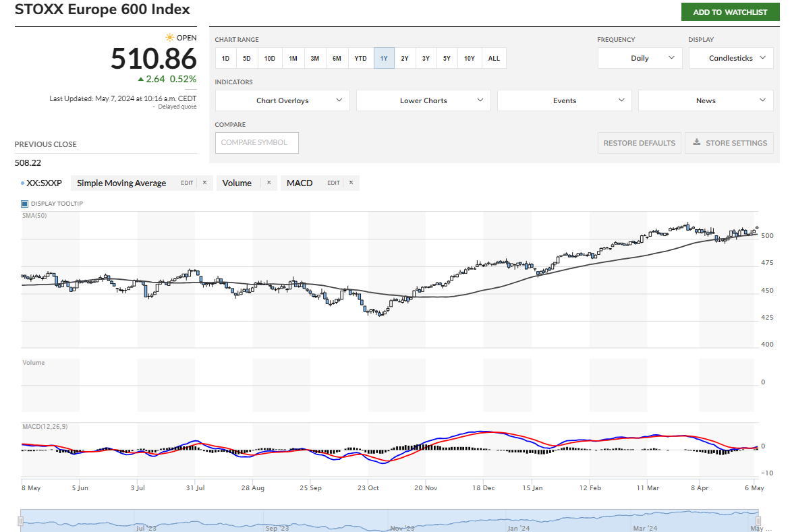Click the Volume panel label

[x=33, y=363]
